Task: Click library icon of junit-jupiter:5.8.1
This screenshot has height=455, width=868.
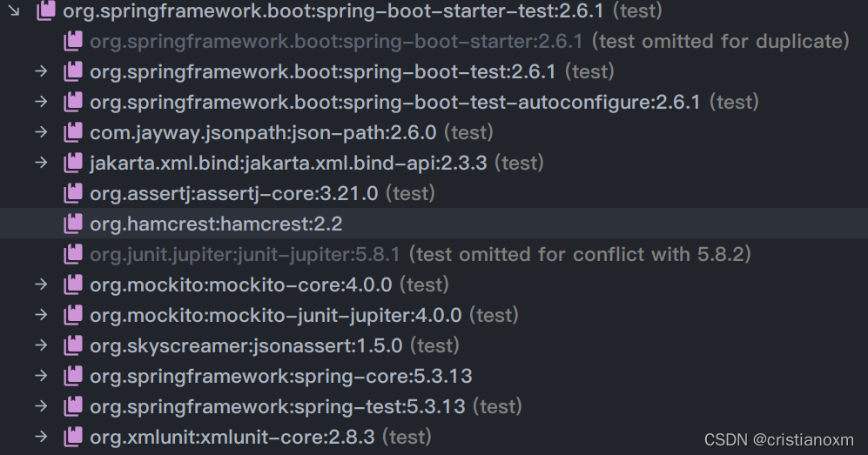Action: [73, 254]
